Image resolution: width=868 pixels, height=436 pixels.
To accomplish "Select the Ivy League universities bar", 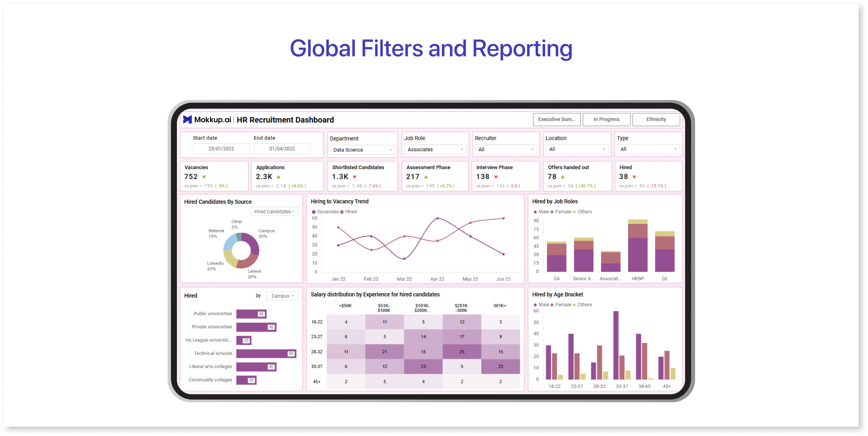I will pyautogui.click(x=244, y=340).
